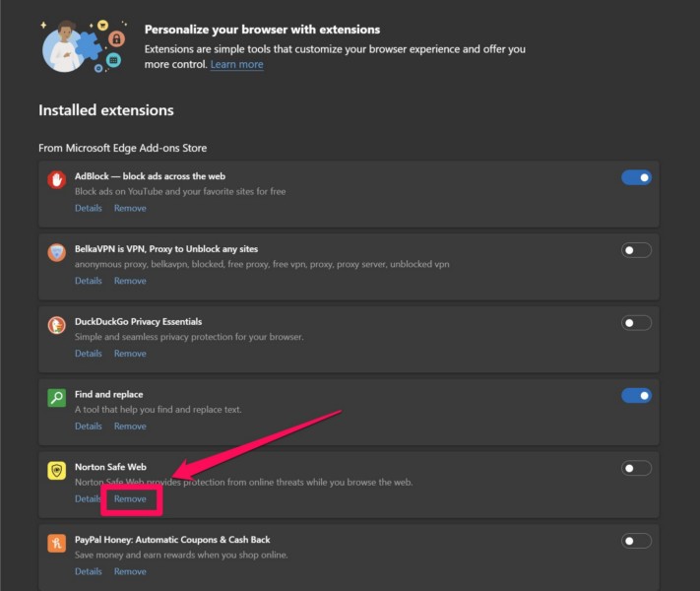Enable Norton Safe Web toggle

tap(636, 468)
